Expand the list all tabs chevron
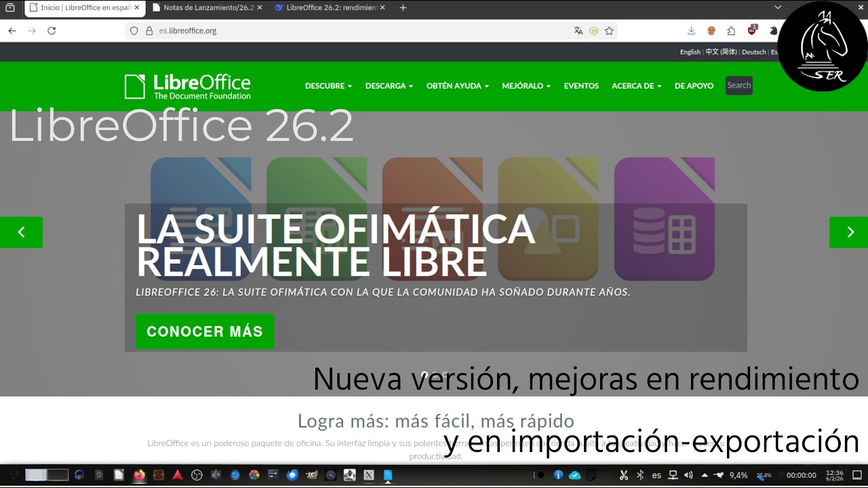This screenshot has width=868, height=488. tap(778, 7)
